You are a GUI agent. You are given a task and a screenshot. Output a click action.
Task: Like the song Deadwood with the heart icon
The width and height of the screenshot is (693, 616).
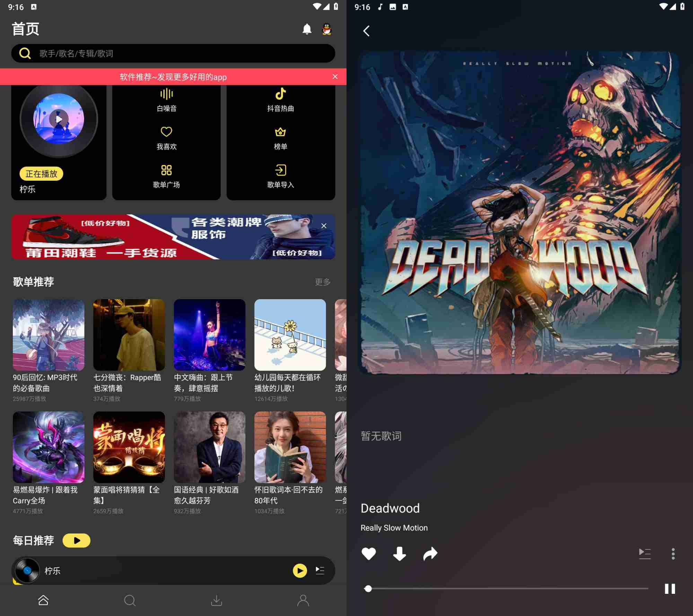(369, 554)
